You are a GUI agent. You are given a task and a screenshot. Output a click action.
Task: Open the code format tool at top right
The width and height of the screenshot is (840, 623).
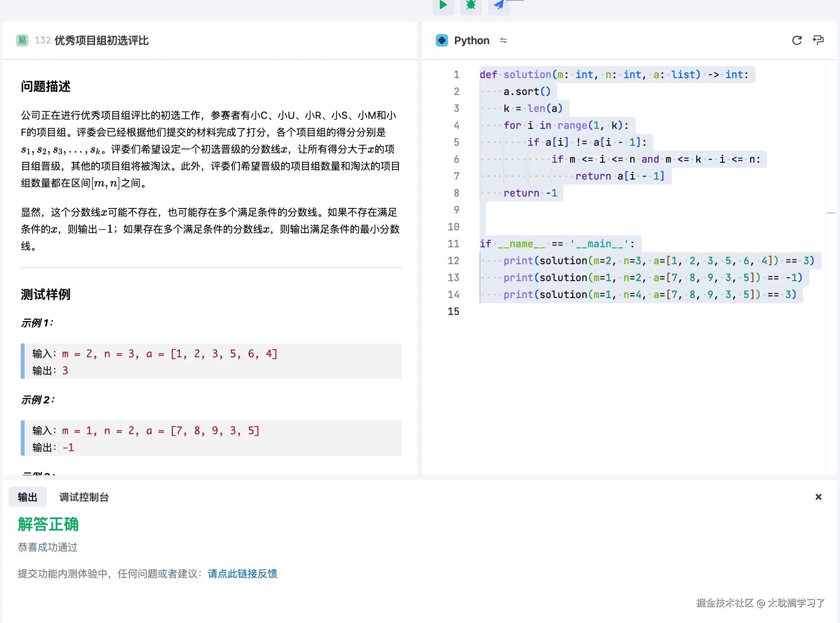pyautogui.click(x=818, y=40)
